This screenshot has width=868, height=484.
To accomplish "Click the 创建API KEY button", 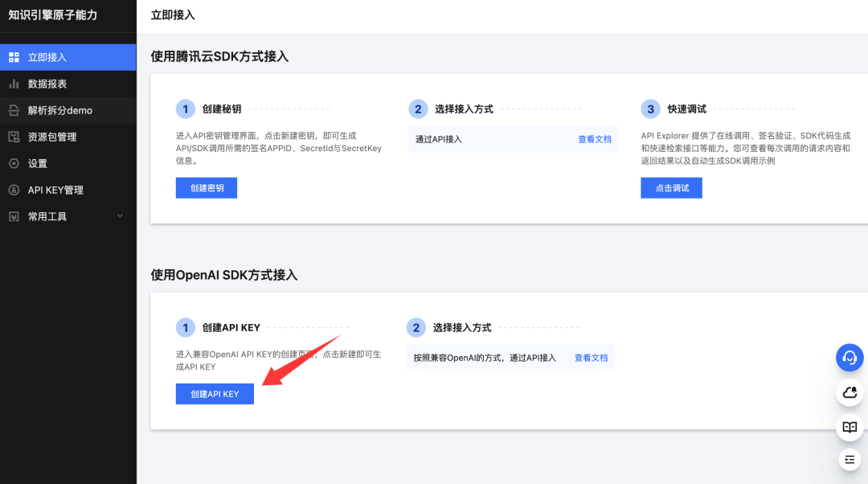I will pos(215,394).
